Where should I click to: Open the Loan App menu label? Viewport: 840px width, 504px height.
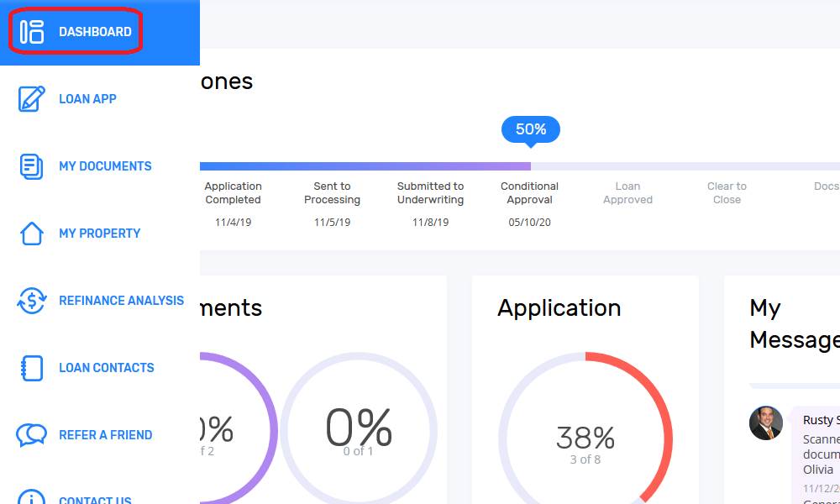87,98
